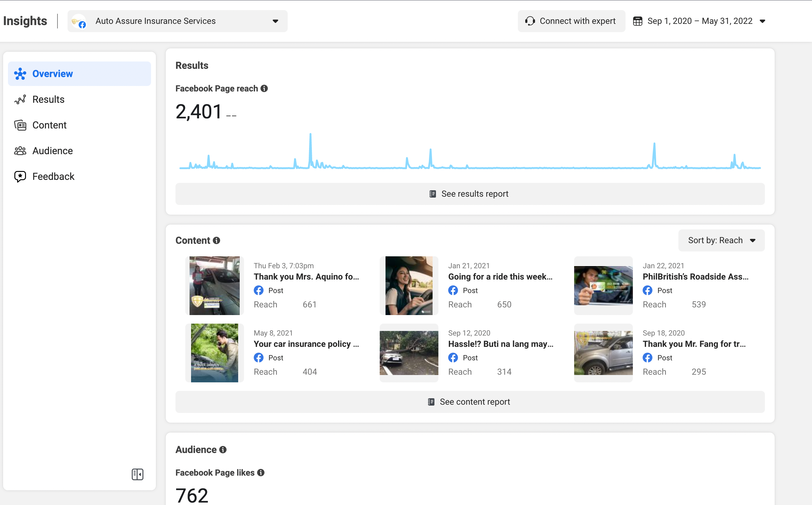Screen dimensions: 812x505
Task: Click info icon beside Audience heading
Action: (223, 450)
